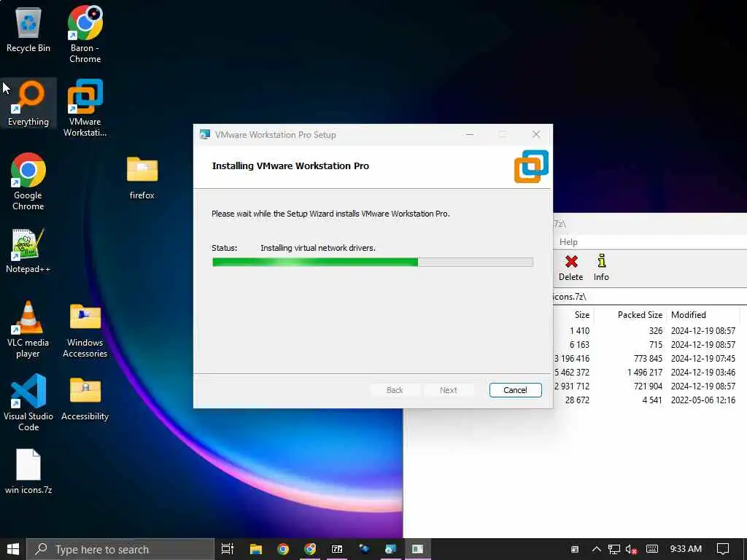Cancel the VMware Workstation Pro installation
This screenshot has height=560, width=747.
coord(515,390)
